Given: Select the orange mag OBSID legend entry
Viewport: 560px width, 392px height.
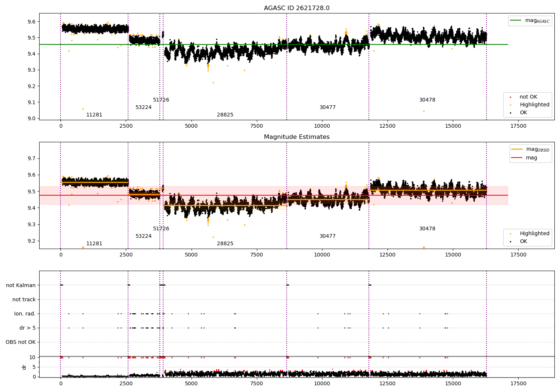Looking at the screenshot, I should pos(530,149).
